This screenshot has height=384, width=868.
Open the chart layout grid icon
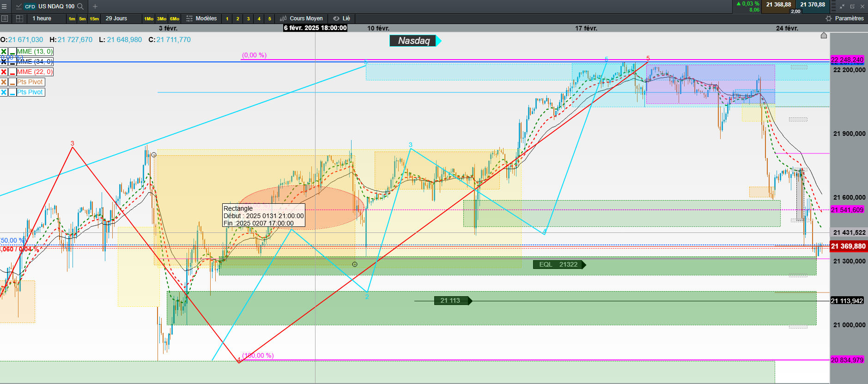(19, 18)
